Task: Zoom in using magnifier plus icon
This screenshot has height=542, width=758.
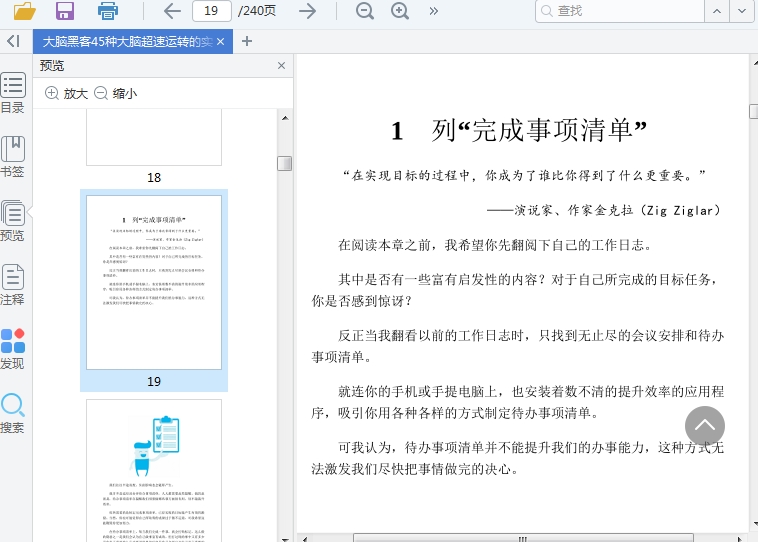Action: pyautogui.click(x=400, y=11)
